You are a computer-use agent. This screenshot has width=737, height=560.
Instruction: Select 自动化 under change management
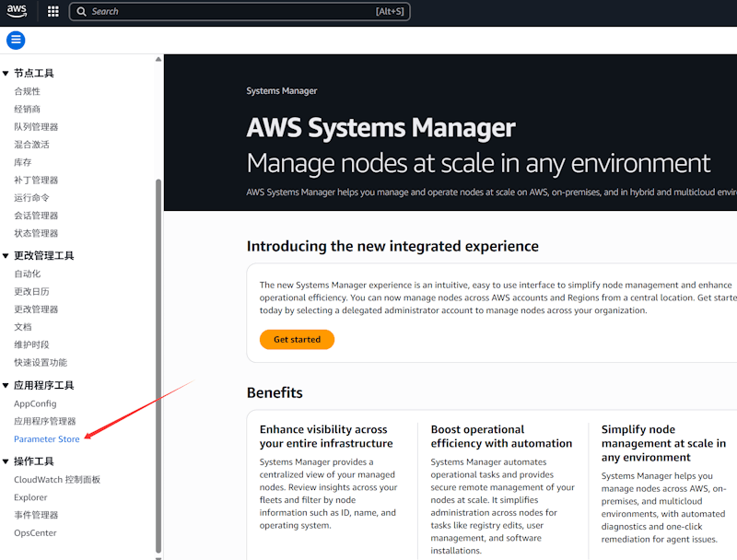[x=28, y=274]
